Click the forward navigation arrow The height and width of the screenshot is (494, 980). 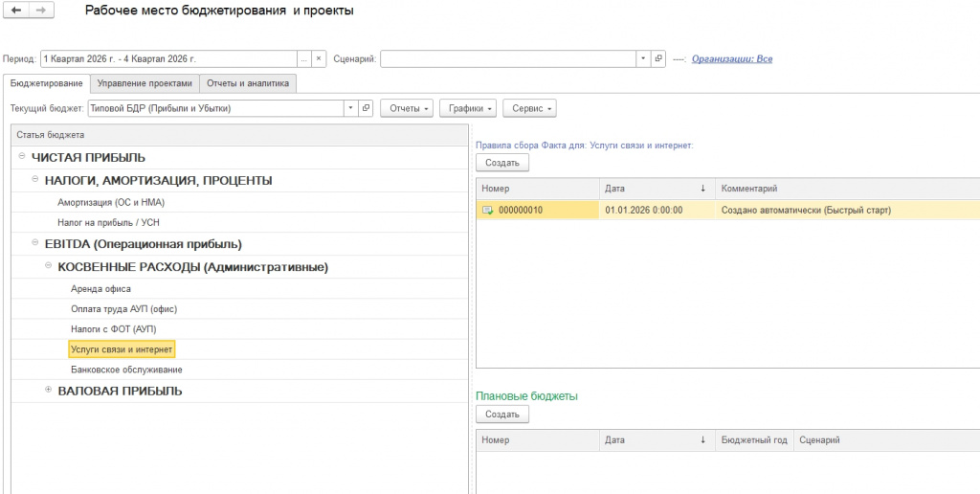click(41, 11)
